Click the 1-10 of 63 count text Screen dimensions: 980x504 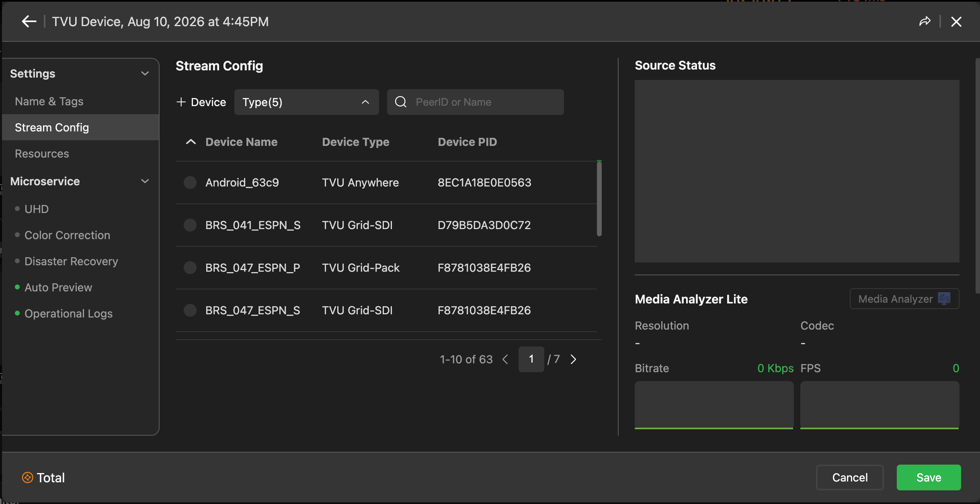coord(466,359)
